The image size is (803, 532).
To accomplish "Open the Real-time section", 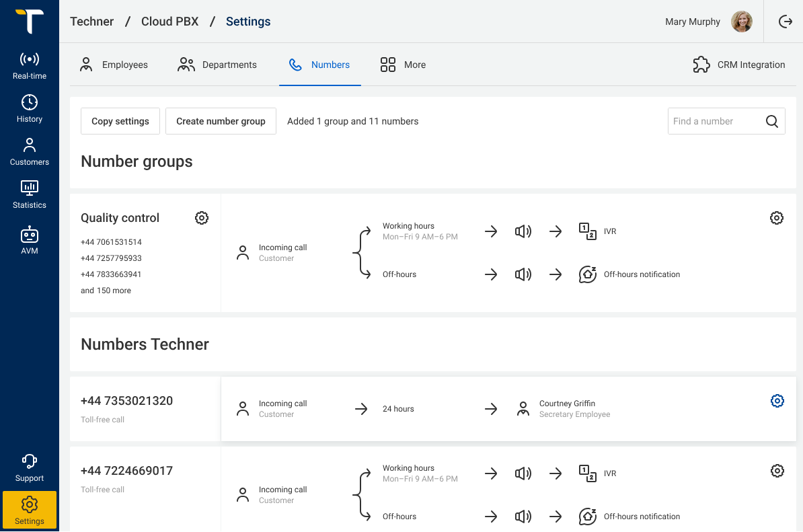I will pyautogui.click(x=29, y=65).
